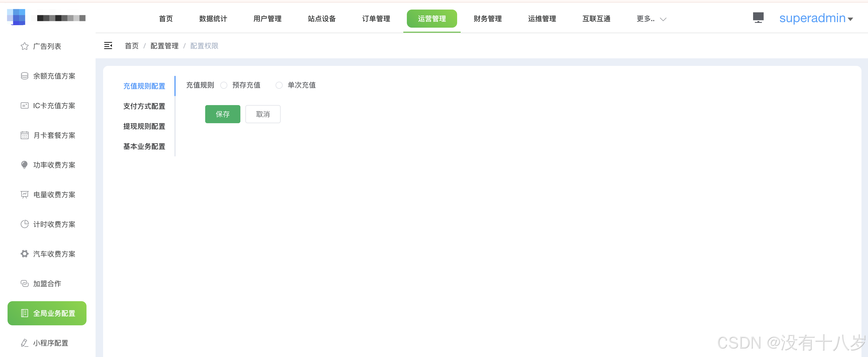The height and width of the screenshot is (357, 868).
Task: Open 小程序配置 in the sidebar
Action: (x=51, y=343)
